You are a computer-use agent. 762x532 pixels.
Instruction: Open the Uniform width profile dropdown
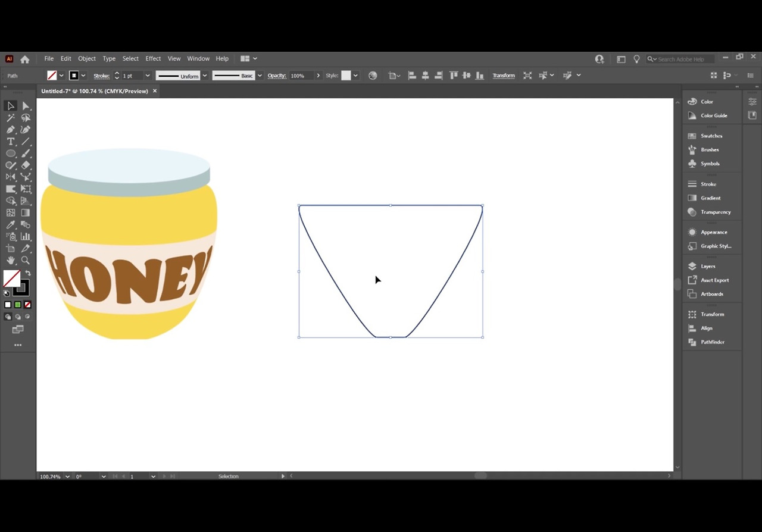point(205,76)
